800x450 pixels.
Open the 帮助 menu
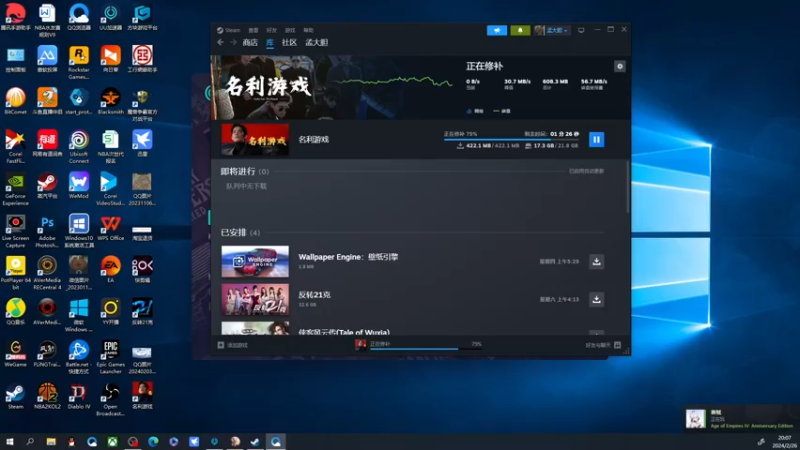click(x=308, y=30)
